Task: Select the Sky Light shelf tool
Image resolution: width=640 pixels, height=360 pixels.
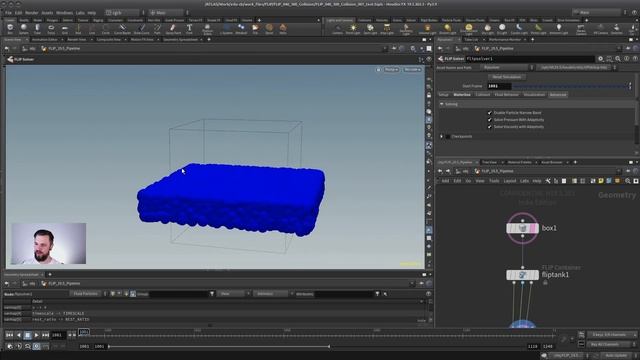Action: click(487, 29)
